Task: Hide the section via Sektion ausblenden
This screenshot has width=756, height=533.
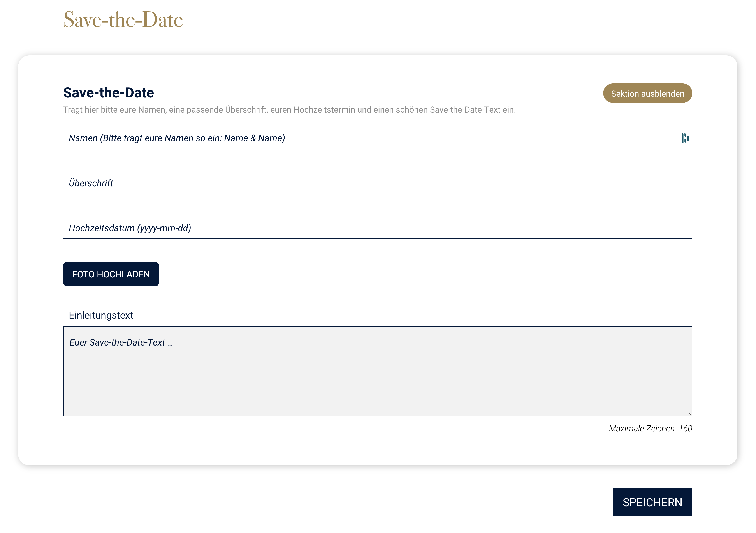Action: point(647,93)
